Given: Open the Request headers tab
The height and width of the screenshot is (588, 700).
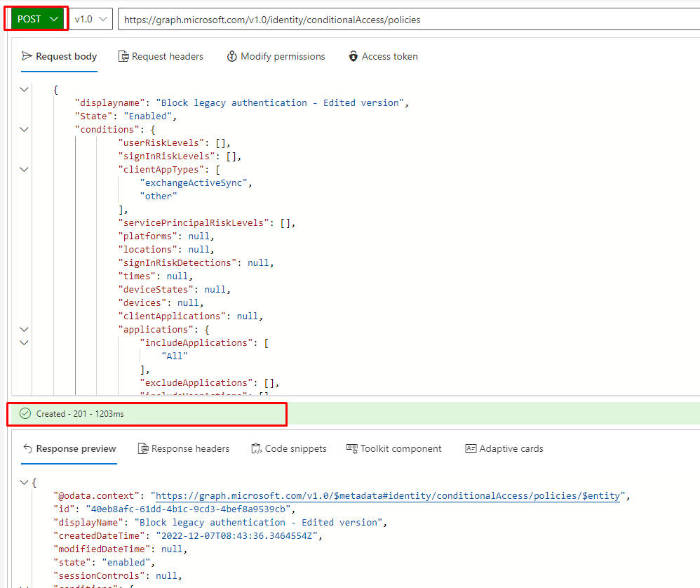Looking at the screenshot, I should [x=161, y=56].
